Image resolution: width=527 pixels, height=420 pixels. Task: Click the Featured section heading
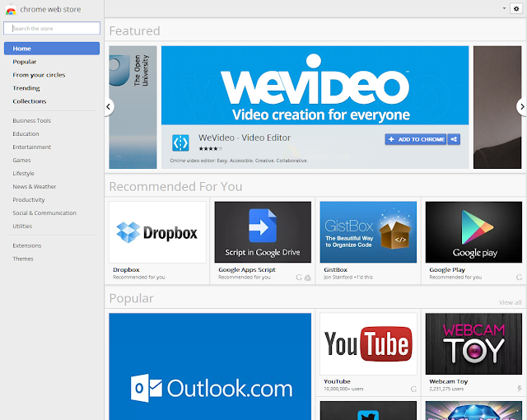click(134, 31)
